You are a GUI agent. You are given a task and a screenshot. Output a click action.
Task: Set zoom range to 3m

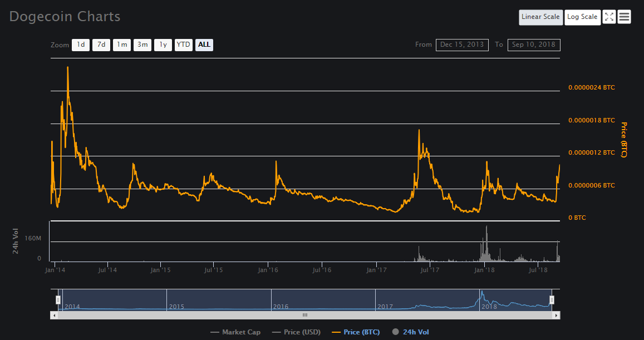[x=142, y=45]
